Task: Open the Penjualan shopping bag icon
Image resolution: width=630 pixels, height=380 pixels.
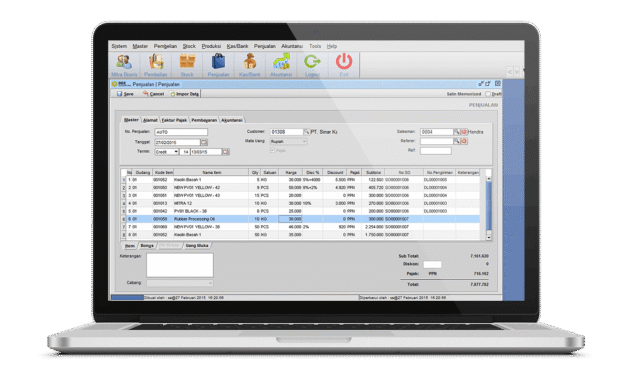Action: [x=218, y=65]
